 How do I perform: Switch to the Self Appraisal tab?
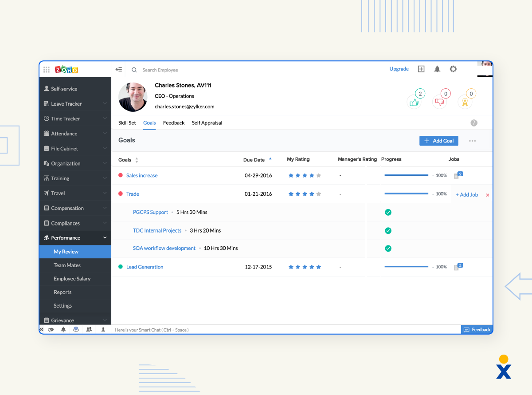pyautogui.click(x=207, y=122)
